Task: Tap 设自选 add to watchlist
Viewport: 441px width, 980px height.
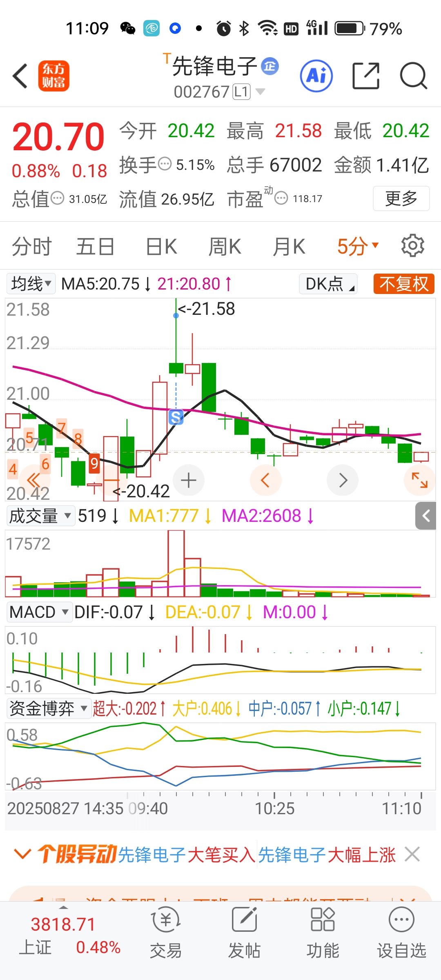Action: tap(401, 933)
